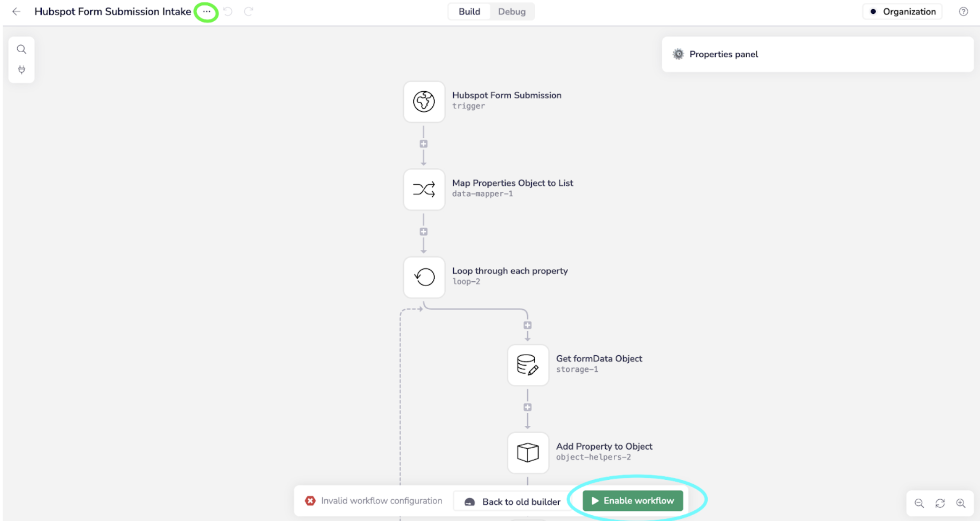The image size is (980, 521).
Task: Click the help question mark icon
Action: (x=963, y=12)
